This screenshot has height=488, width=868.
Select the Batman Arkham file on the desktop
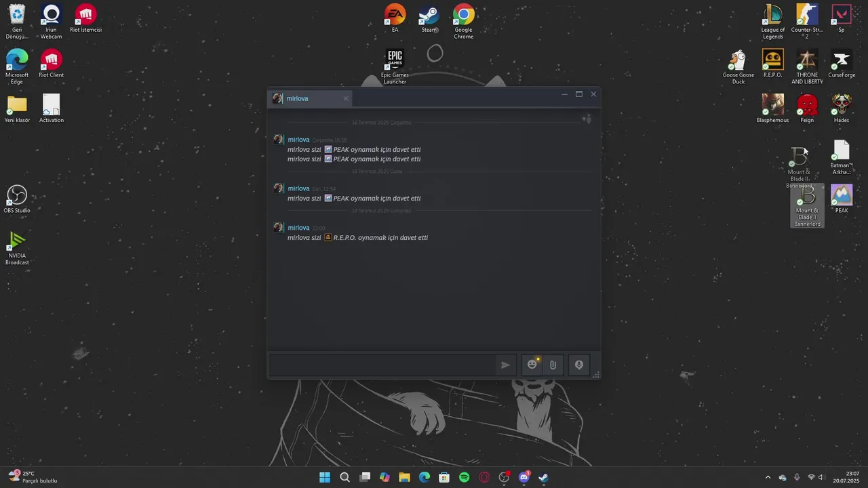coord(841,157)
